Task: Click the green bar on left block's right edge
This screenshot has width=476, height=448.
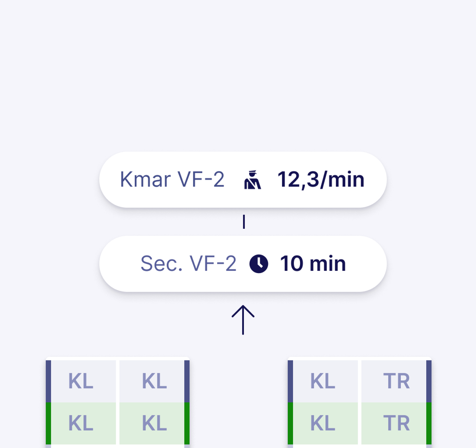Action: point(187,423)
